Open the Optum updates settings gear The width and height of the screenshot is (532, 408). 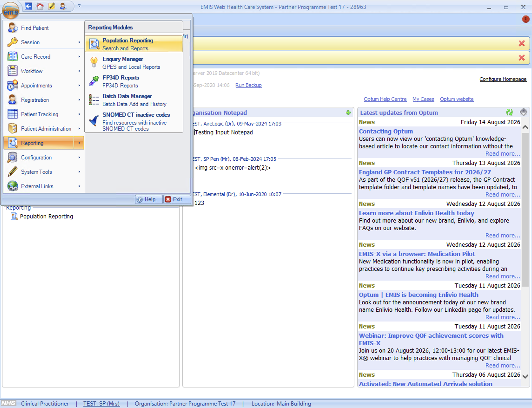[523, 112]
